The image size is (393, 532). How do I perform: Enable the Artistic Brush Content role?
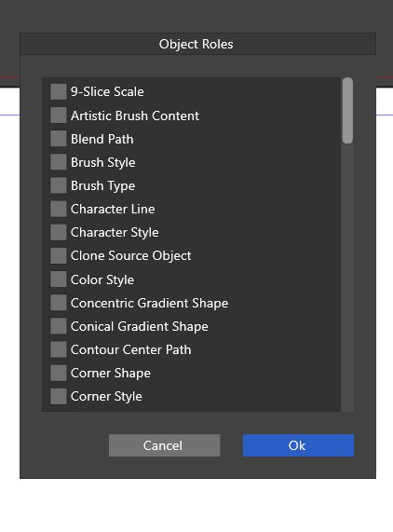pyautogui.click(x=59, y=116)
